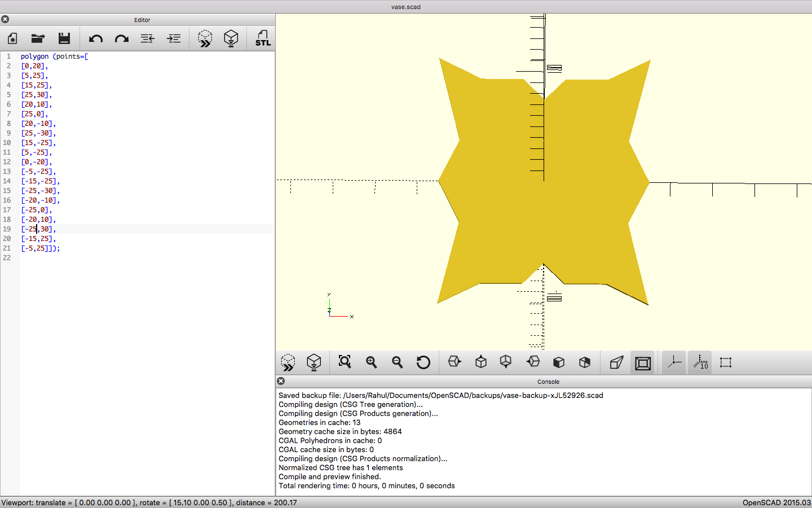Switch to the bottom view cube
Screen dimensions: 812x508
pos(506,362)
